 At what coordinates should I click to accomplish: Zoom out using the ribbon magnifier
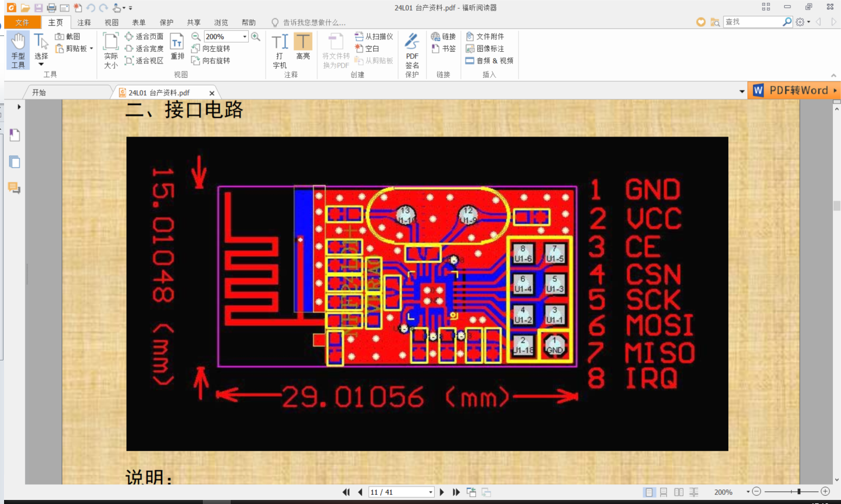(196, 37)
